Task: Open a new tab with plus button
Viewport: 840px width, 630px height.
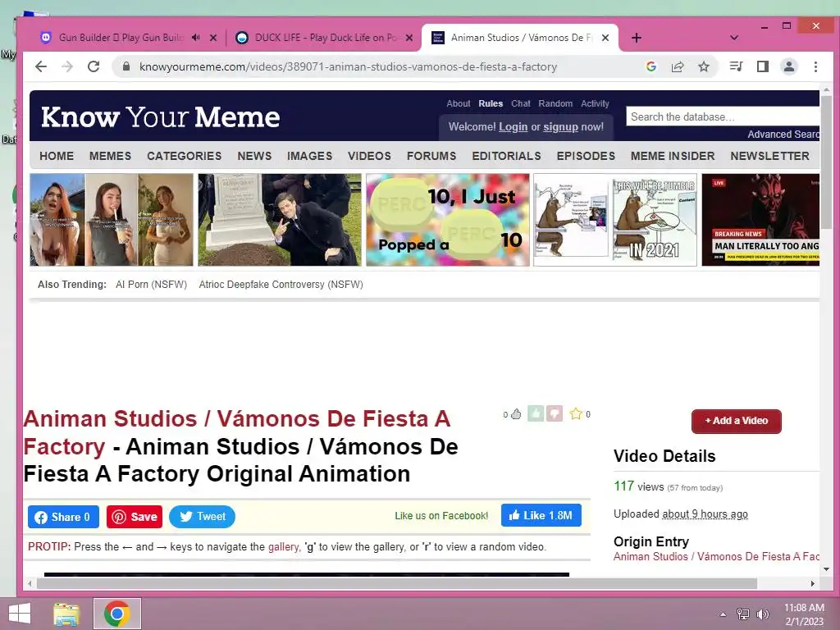Action: tap(637, 38)
